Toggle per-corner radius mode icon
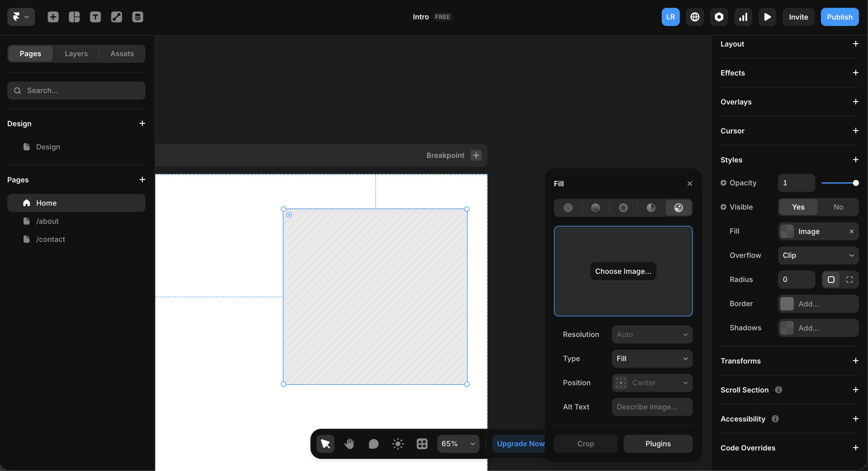The width and height of the screenshot is (868, 471). pyautogui.click(x=849, y=279)
